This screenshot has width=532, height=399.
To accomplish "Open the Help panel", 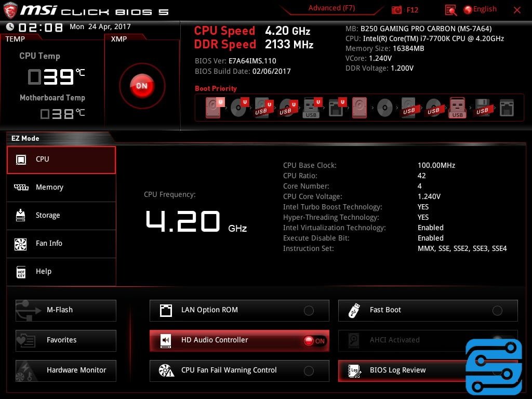I will [61, 271].
